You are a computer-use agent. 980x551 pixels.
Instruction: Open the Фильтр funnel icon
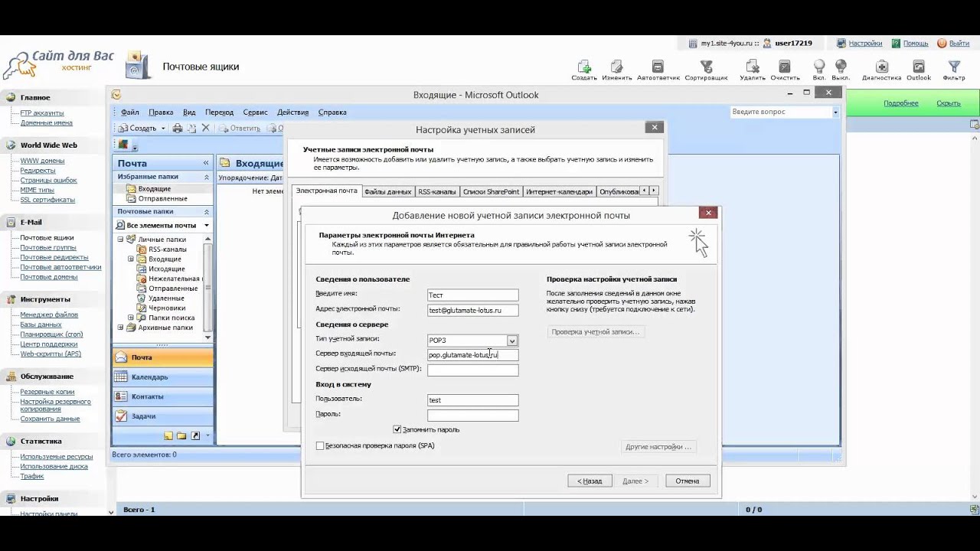click(954, 67)
